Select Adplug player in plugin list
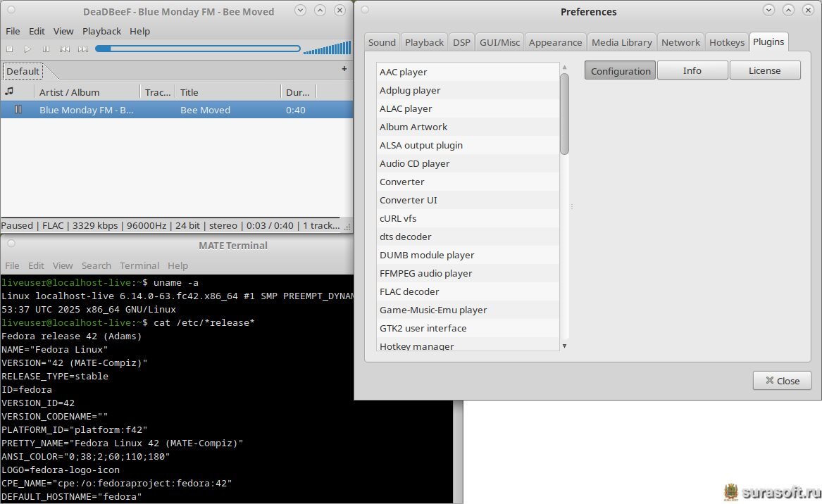The image size is (822, 504). coord(468,90)
